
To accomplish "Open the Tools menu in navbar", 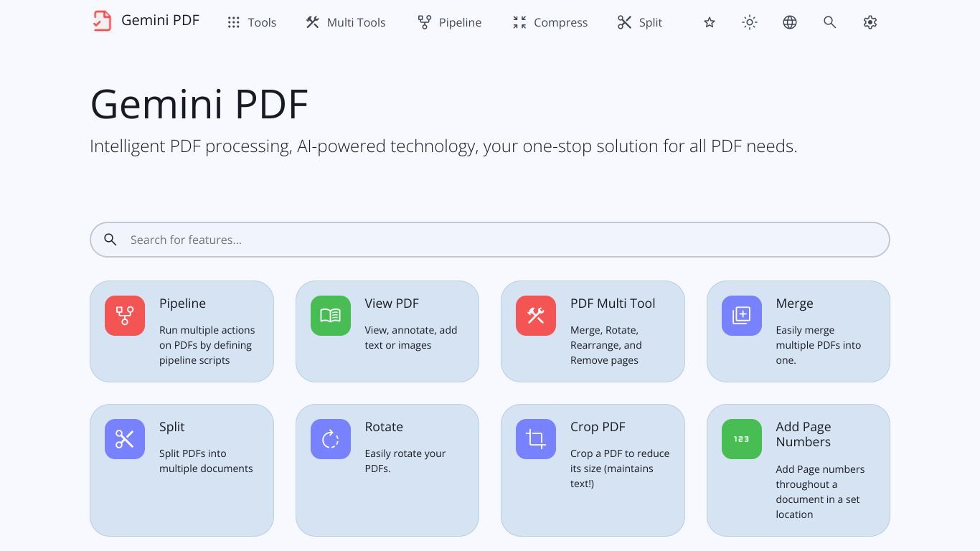I will (252, 22).
